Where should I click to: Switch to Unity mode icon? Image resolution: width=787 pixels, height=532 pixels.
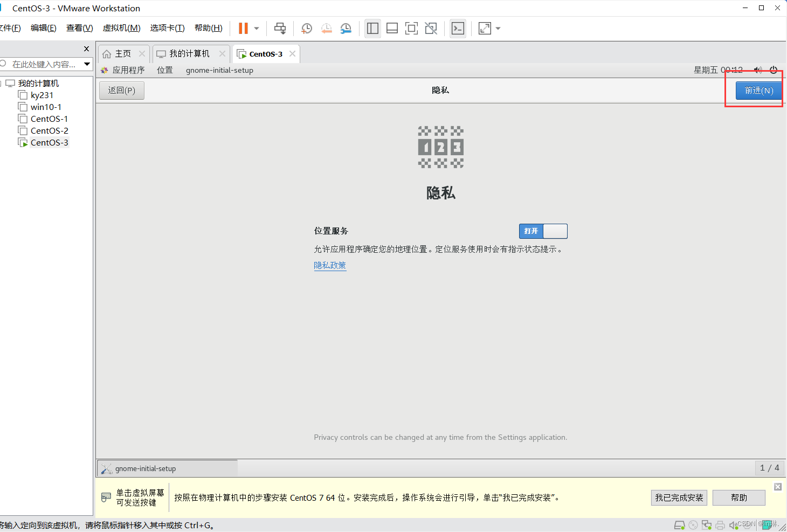(x=431, y=29)
